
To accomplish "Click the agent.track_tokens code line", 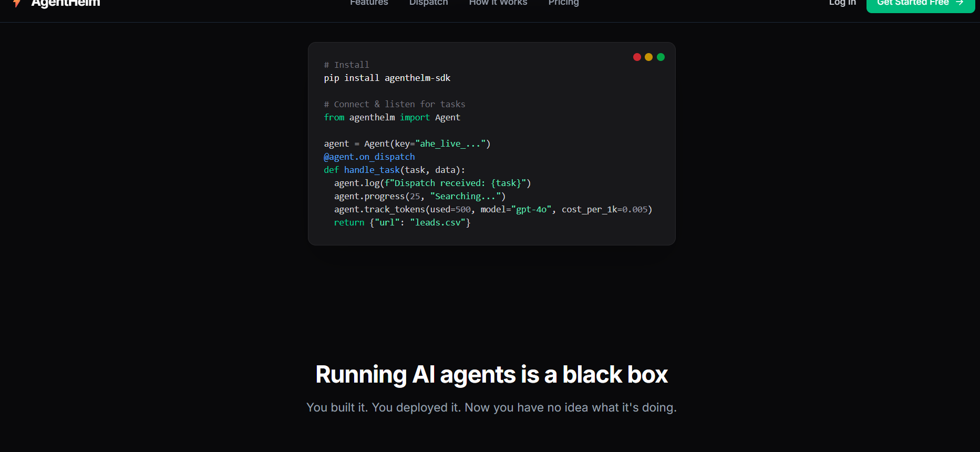I will [x=493, y=209].
